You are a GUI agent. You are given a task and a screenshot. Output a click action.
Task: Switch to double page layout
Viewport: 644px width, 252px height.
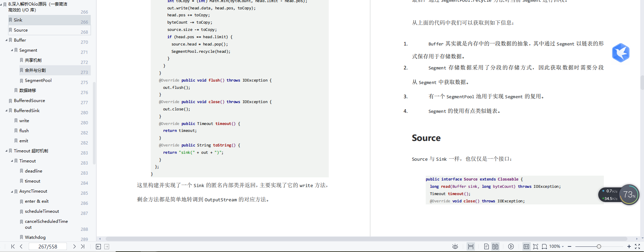pos(495,246)
